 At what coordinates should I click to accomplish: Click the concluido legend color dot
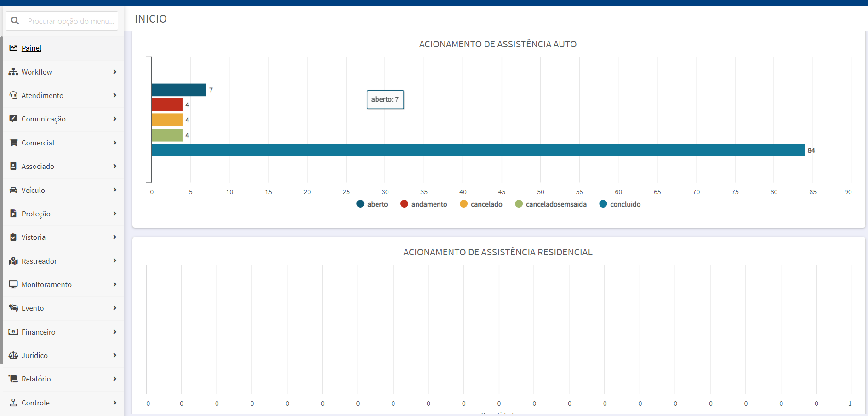pos(603,204)
